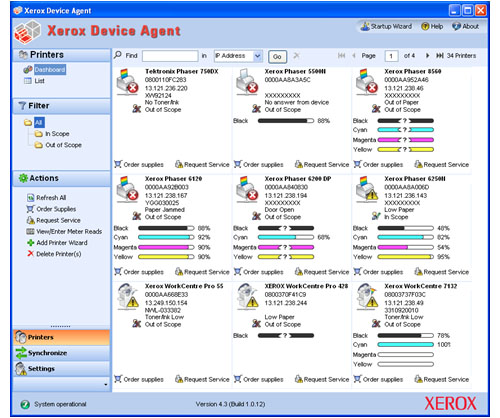The width and height of the screenshot is (500, 418).
Task: Click the System operational status icon
Action: point(25,404)
